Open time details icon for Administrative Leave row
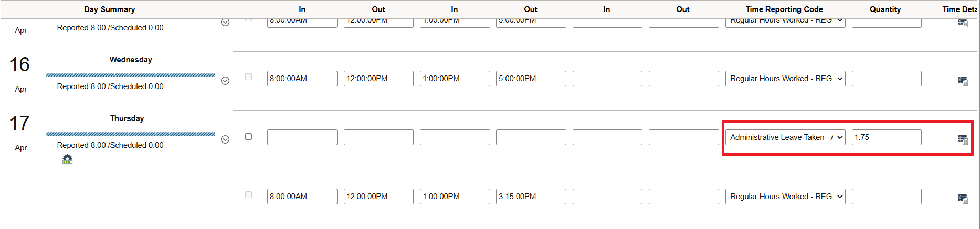Screen dimensions: 980x229 pos(963,139)
